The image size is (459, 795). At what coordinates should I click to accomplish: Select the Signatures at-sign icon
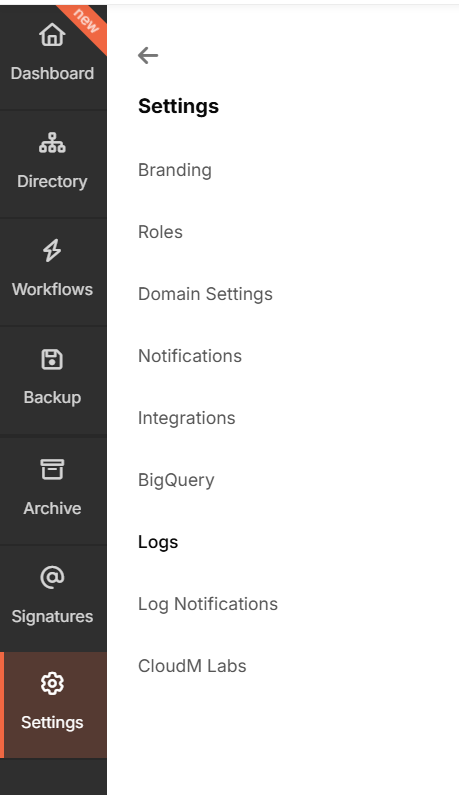coord(52,577)
